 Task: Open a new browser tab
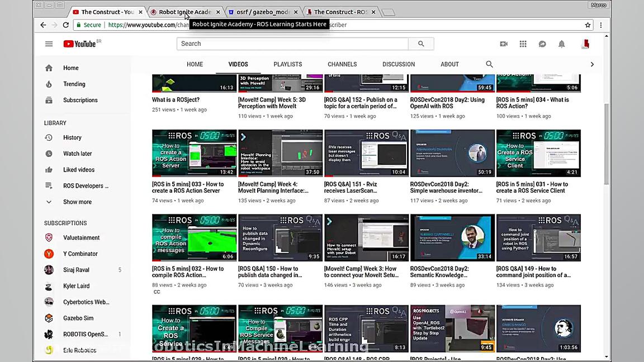(389, 12)
